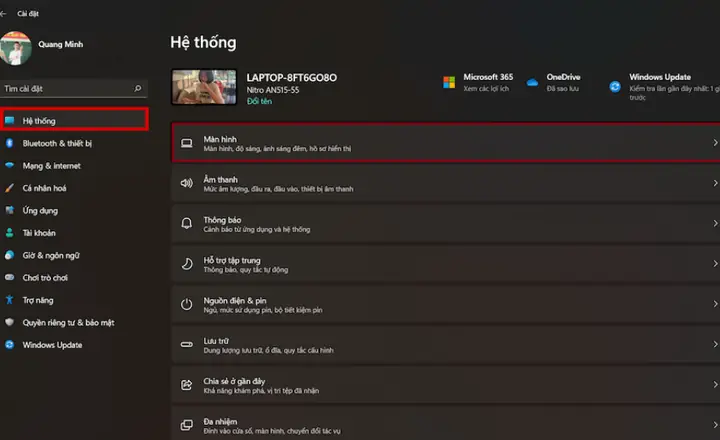Open the Microsoft 365 logo icon
This screenshot has width=720, height=440.
(x=449, y=83)
